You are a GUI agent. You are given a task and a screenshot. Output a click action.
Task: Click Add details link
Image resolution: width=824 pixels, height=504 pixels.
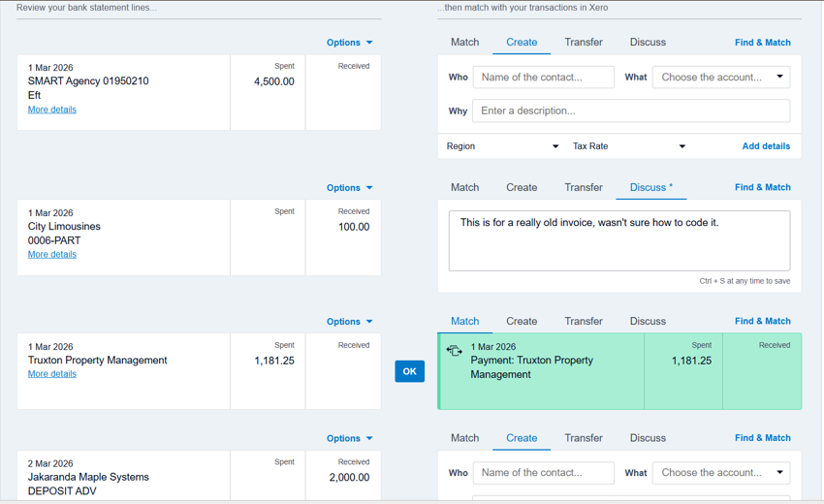click(x=765, y=146)
